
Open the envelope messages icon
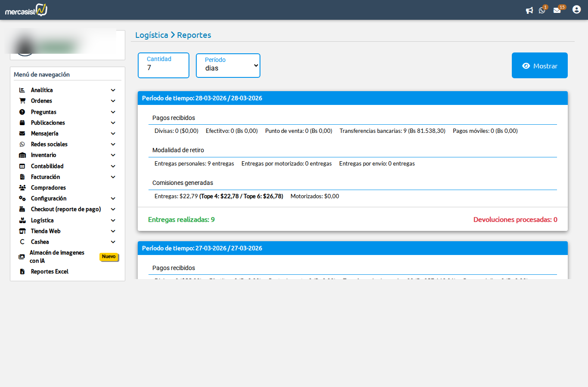click(x=557, y=10)
